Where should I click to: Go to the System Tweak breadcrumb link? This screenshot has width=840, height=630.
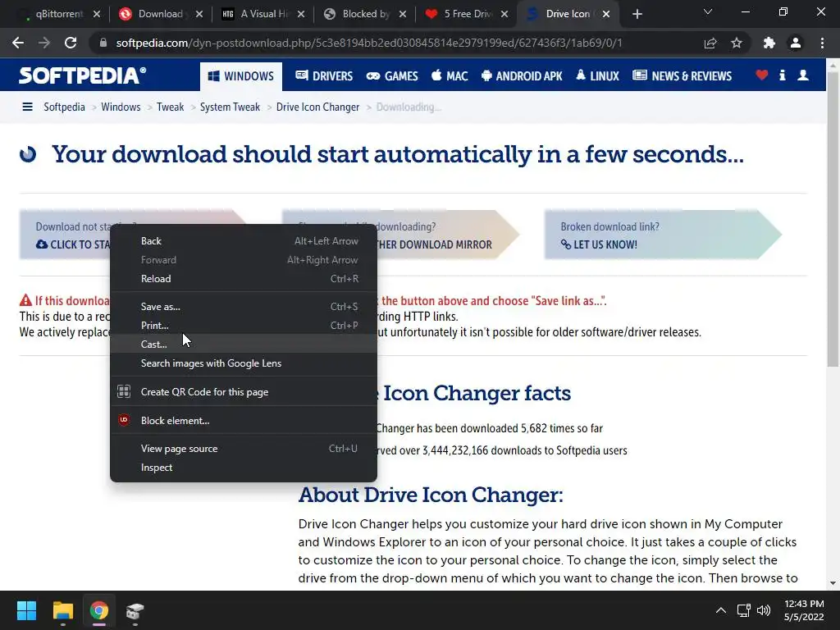pos(230,107)
